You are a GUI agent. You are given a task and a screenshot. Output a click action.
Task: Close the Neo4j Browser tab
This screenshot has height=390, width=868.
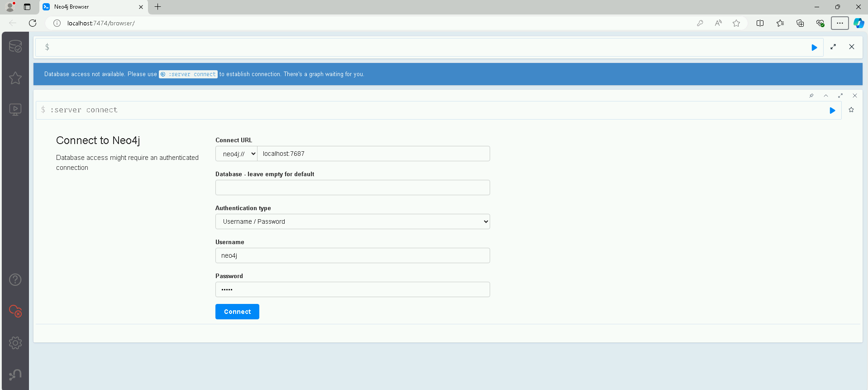[x=141, y=7]
